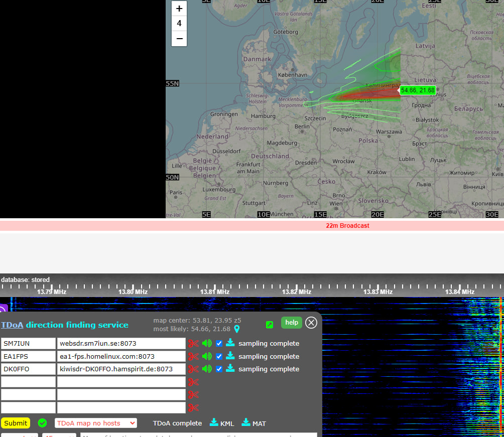Listen to EA1FPS host via speaker icon
504x437 pixels.
[x=207, y=356]
